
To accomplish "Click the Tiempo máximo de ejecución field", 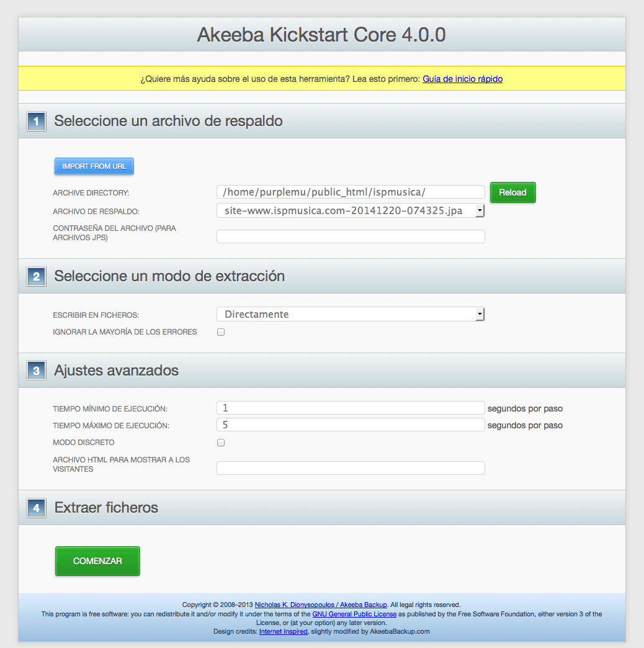I will [351, 425].
